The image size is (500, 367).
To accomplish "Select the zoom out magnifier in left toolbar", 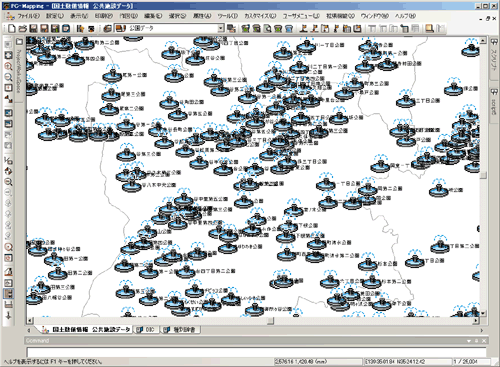I will 9,77.
